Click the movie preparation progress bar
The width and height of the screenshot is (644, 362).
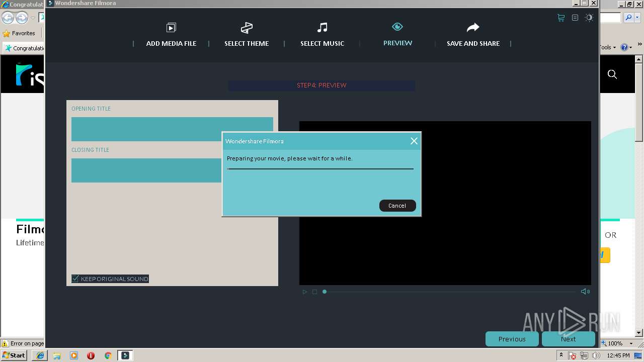320,169
